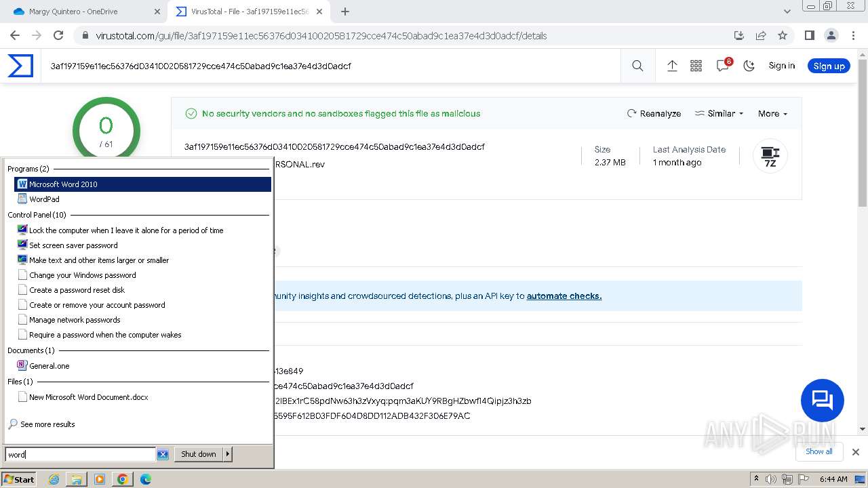Open the VirusTotal apps grid menu
This screenshot has height=488, width=868.
tap(696, 66)
